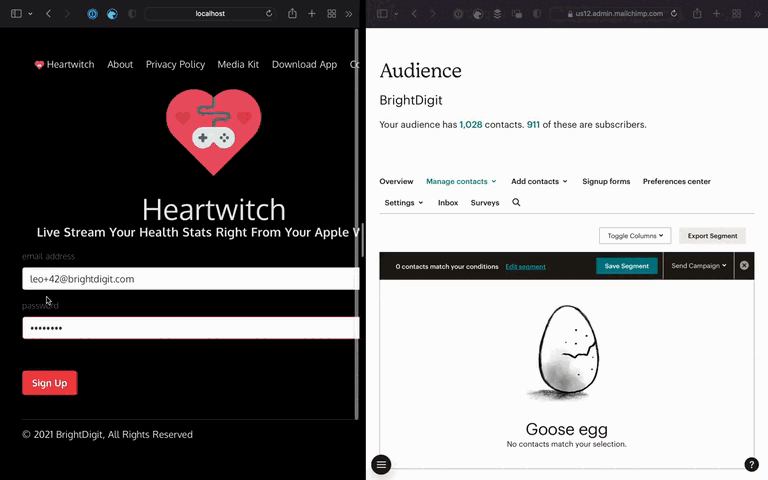Go back in the localhost window
This screenshot has height=480, width=768.
tap(48, 14)
